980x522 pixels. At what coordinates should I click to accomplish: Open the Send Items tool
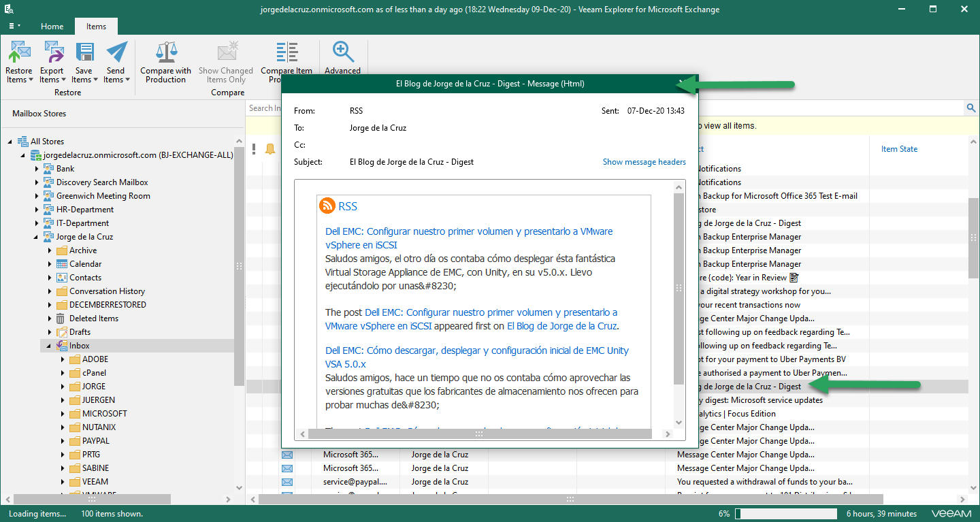[x=116, y=62]
